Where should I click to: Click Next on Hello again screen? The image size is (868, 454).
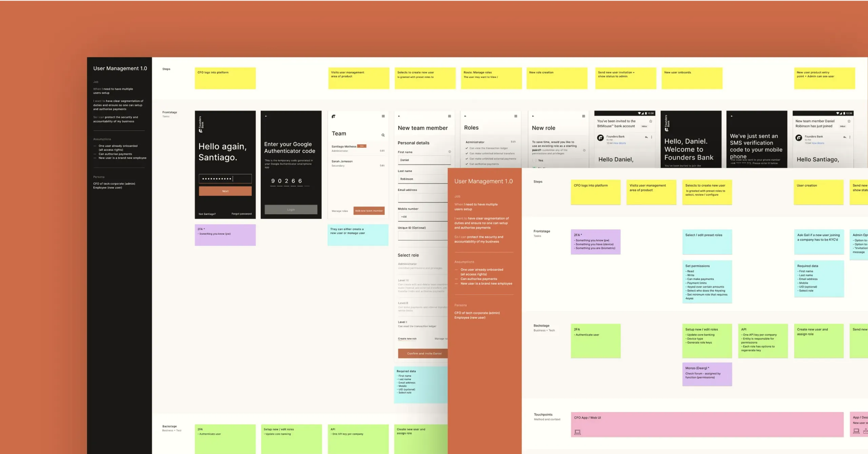[x=225, y=191]
